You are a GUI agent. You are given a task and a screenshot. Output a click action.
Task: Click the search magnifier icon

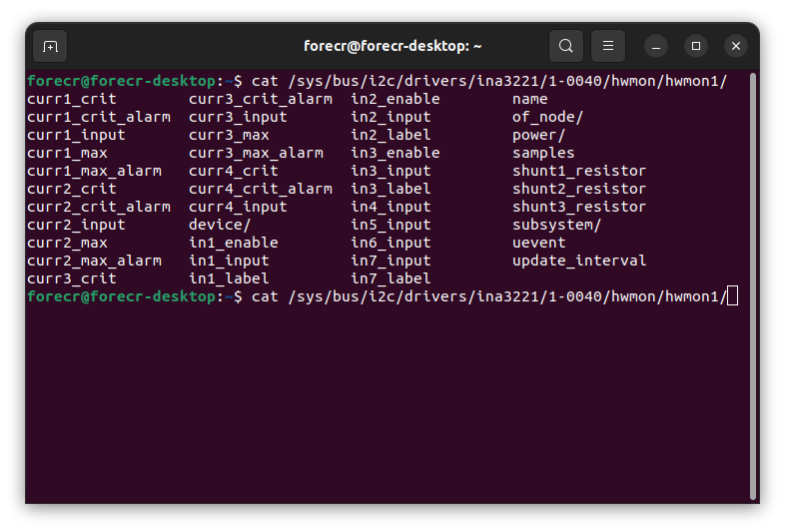(566, 46)
